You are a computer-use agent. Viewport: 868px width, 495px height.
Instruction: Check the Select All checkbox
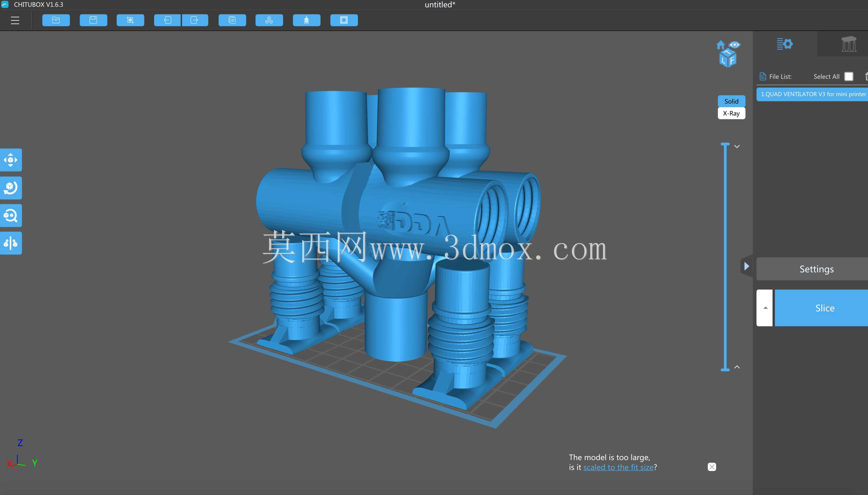[x=849, y=77]
